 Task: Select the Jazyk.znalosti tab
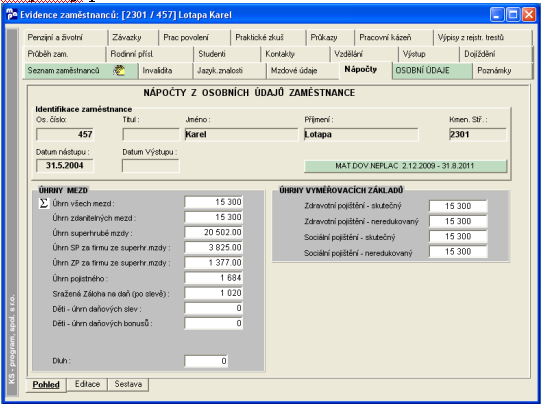point(230,71)
